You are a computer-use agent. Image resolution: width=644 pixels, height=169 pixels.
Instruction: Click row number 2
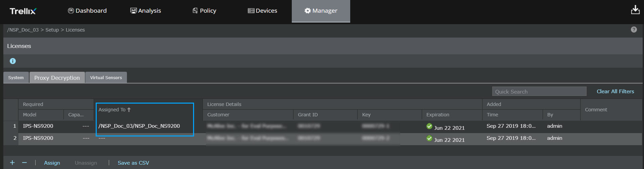pyautogui.click(x=14, y=138)
